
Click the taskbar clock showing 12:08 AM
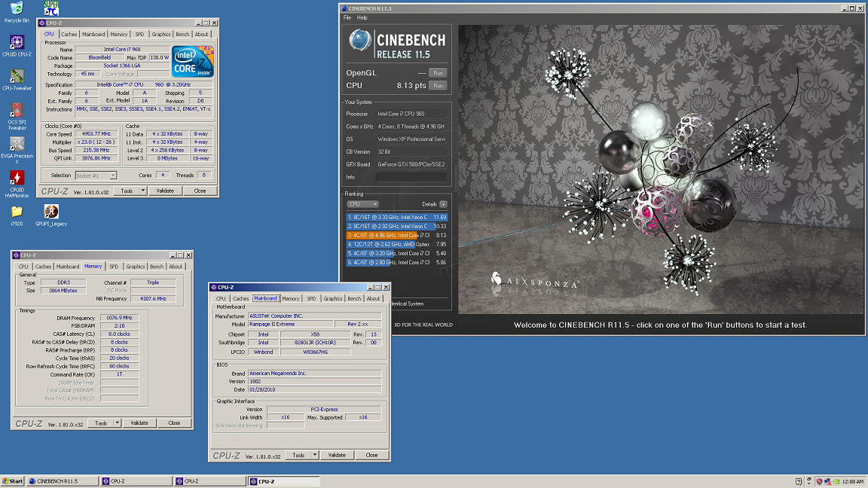pos(852,481)
